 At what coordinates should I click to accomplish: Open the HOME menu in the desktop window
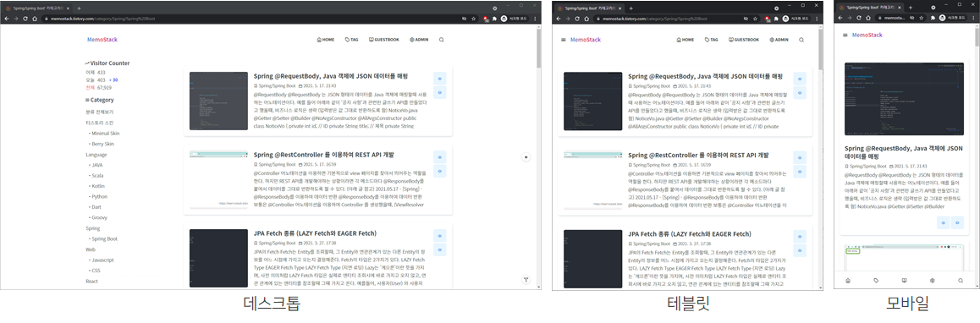(x=326, y=40)
